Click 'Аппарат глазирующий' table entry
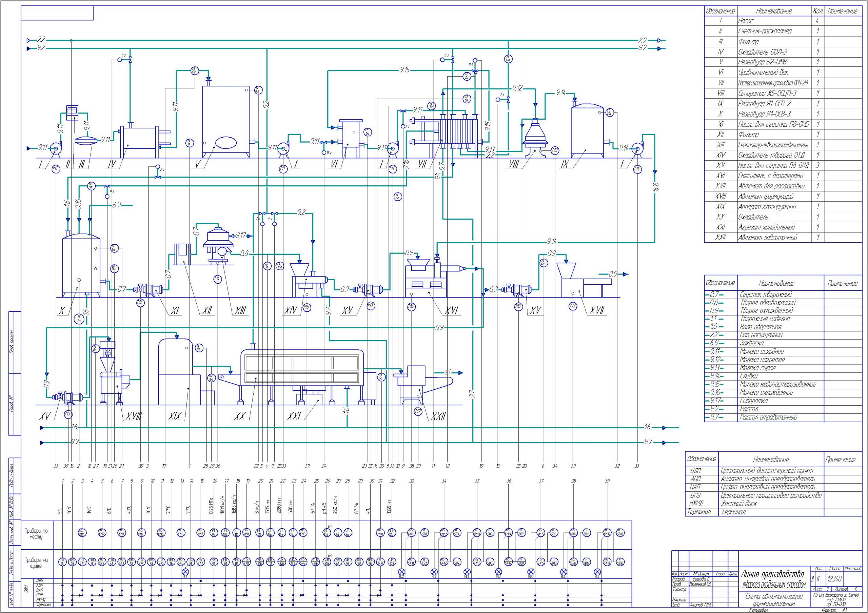The image size is (868, 613). (x=767, y=207)
